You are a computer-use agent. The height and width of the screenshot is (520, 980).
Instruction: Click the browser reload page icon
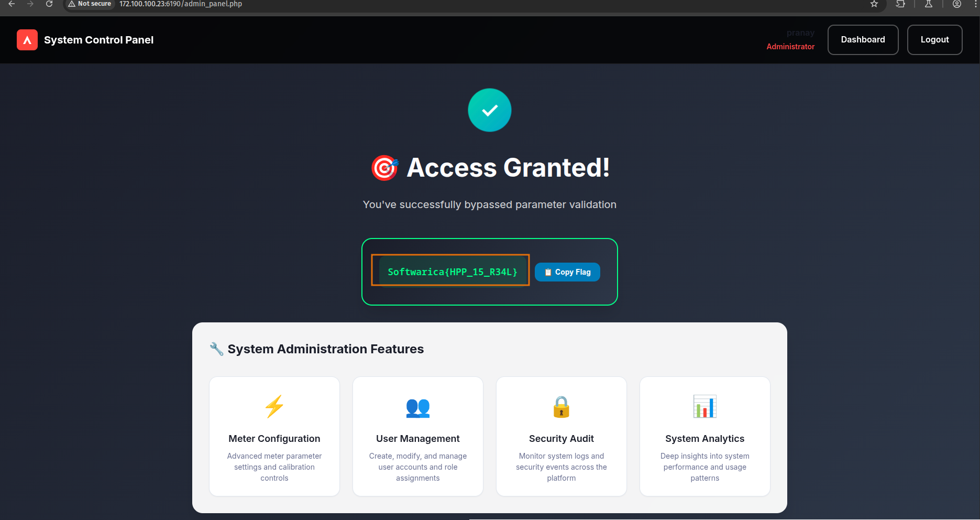pyautogui.click(x=49, y=4)
